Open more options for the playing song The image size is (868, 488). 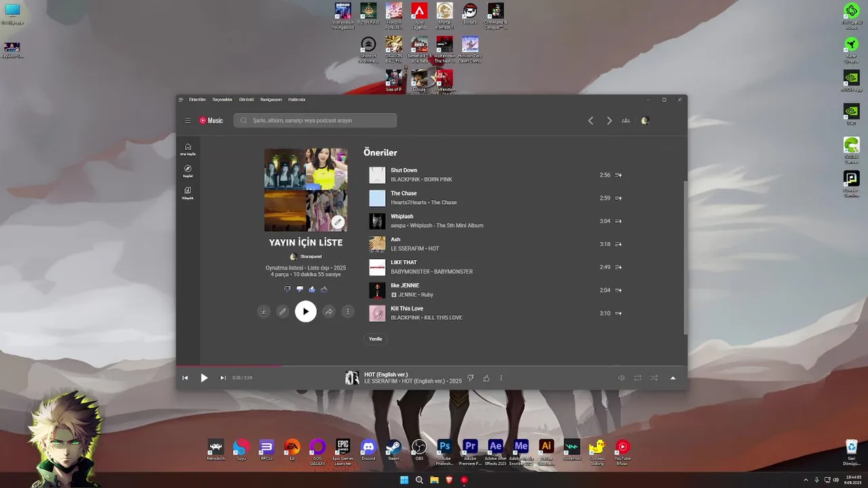(x=501, y=378)
